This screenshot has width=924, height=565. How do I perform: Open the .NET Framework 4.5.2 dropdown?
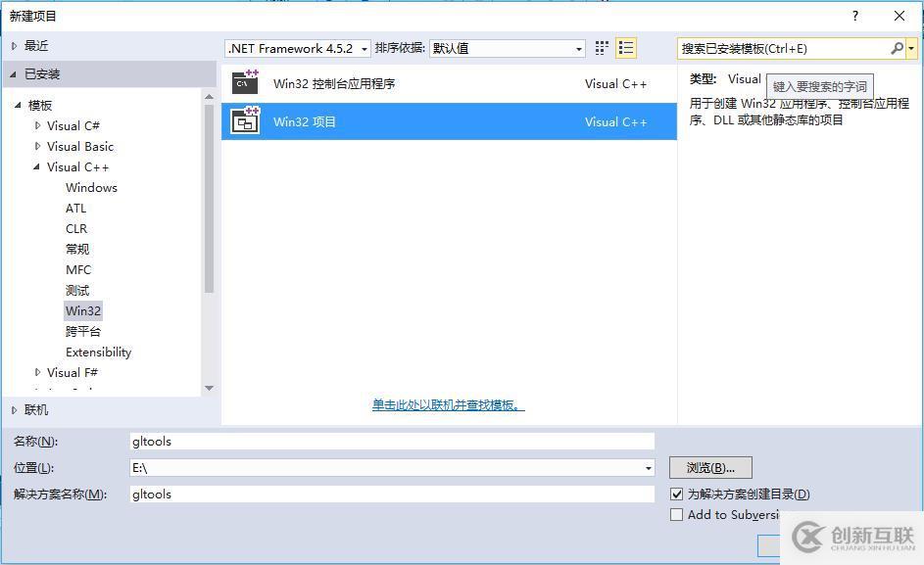coord(298,48)
